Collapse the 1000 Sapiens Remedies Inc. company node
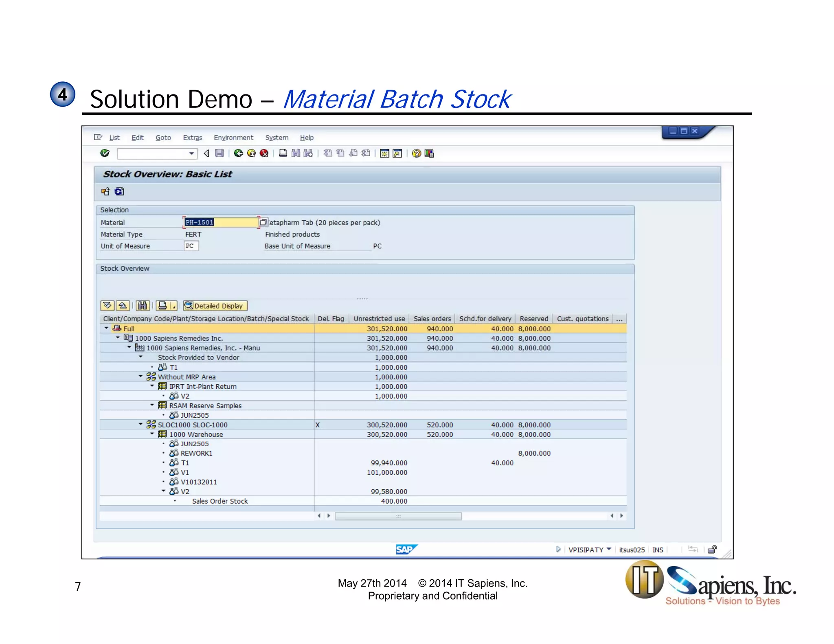Image resolution: width=834 pixels, height=644 pixels. (x=118, y=338)
